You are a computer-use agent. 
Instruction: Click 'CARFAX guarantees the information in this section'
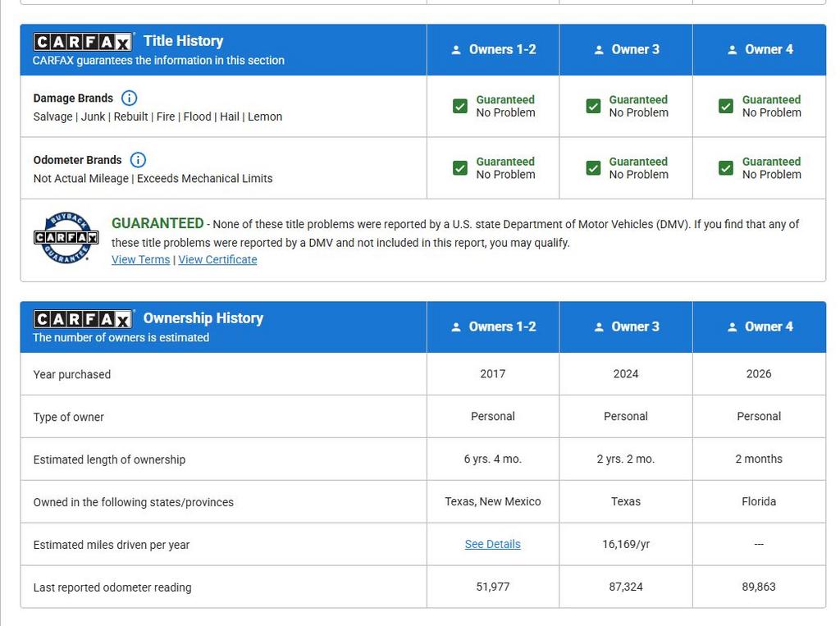click(x=158, y=61)
